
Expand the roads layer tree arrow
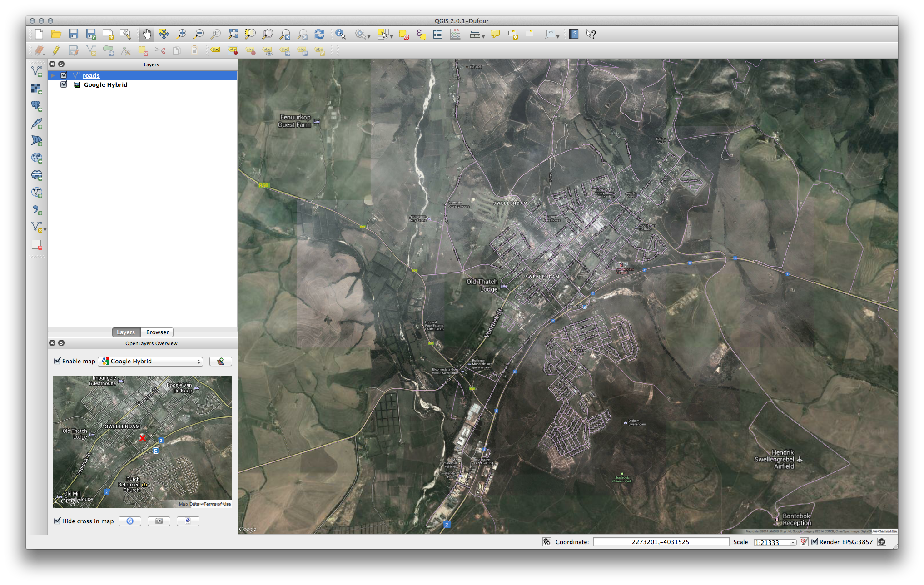(x=53, y=75)
